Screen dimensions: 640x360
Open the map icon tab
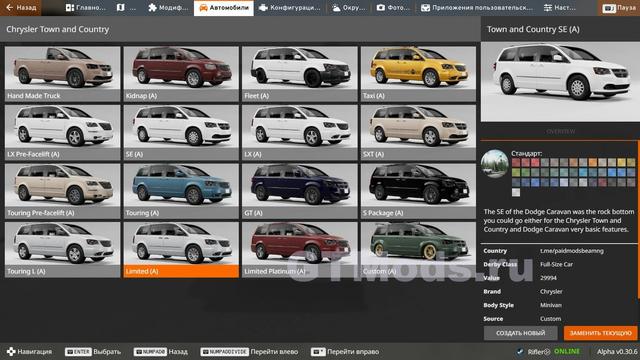(126, 8)
